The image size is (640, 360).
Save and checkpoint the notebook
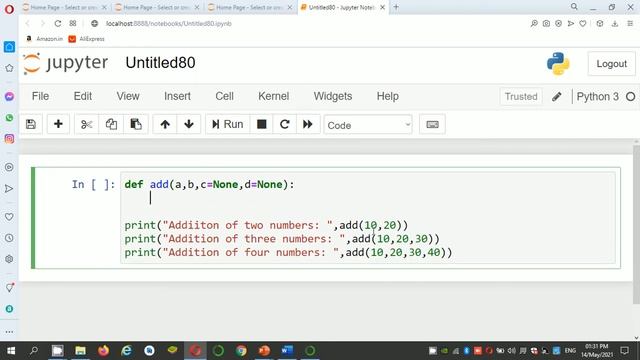[31, 124]
